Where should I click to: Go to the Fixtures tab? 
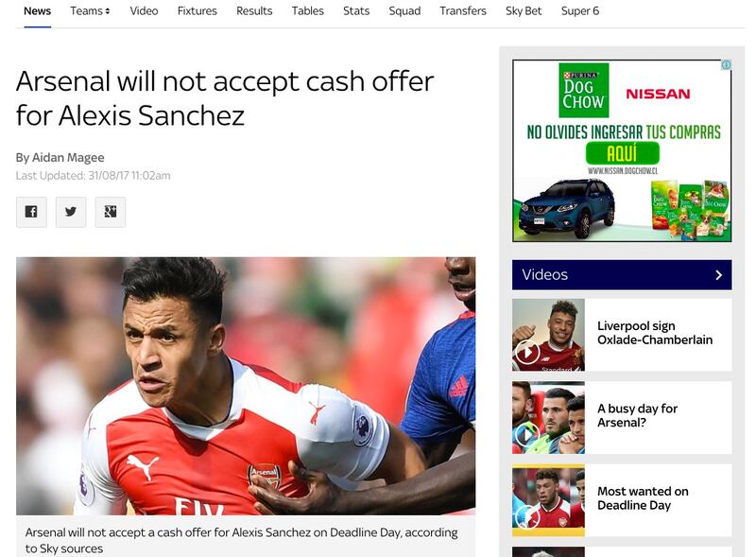tap(198, 10)
